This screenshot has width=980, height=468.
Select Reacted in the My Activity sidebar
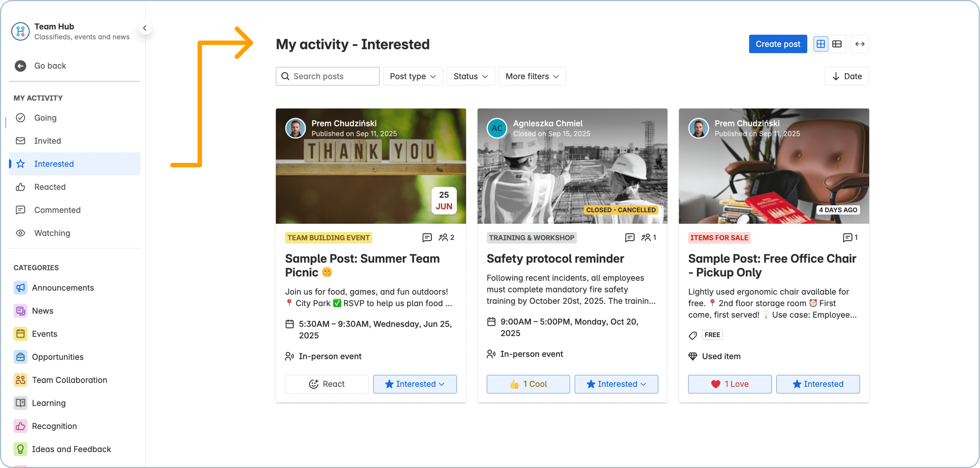pos(50,187)
